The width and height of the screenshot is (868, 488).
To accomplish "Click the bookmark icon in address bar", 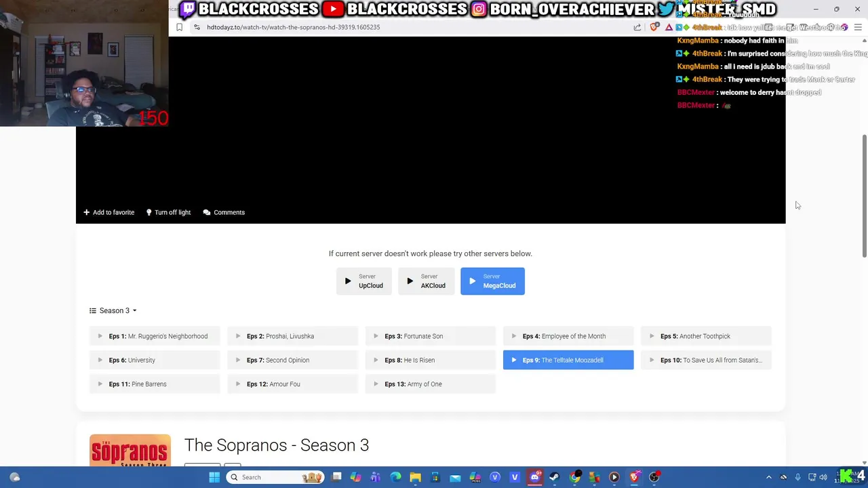I will [x=179, y=27].
